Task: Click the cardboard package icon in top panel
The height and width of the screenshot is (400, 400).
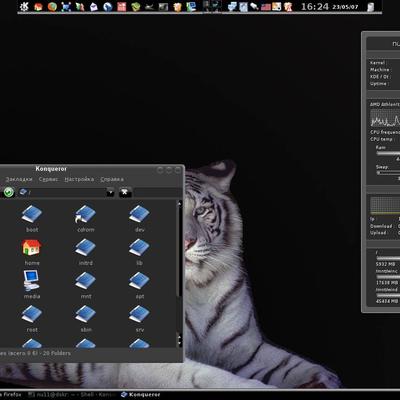Action: tap(178, 7)
